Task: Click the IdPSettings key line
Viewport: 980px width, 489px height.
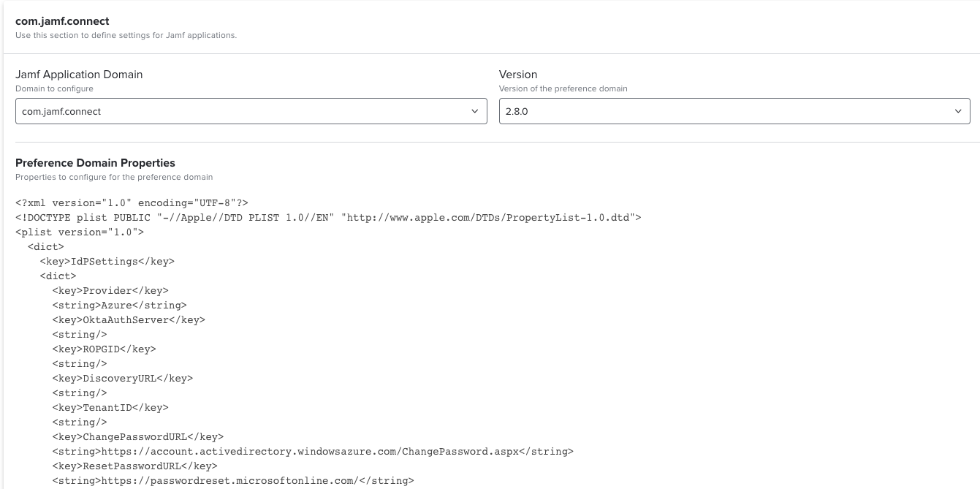Action: point(107,261)
